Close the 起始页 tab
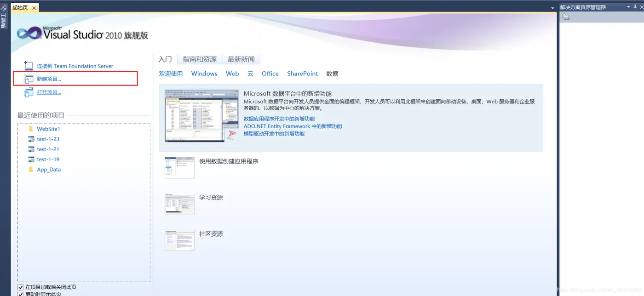Viewport: 644px width, 296px height. tap(34, 7)
